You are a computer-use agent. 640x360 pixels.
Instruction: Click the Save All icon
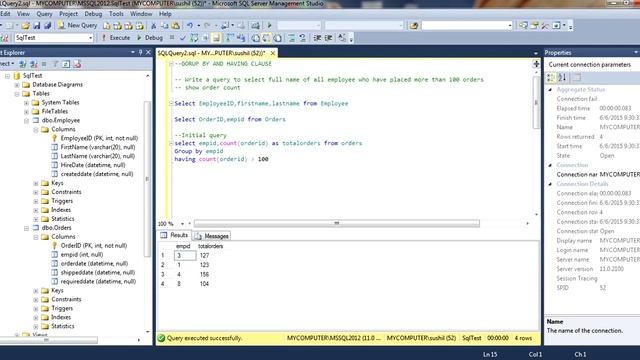pos(47,25)
